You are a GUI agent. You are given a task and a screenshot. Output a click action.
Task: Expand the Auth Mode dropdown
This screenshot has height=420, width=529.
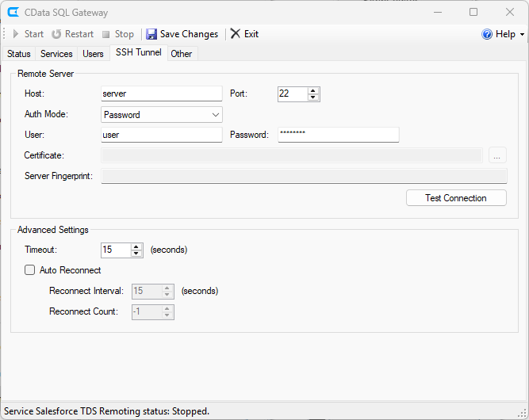pos(216,115)
